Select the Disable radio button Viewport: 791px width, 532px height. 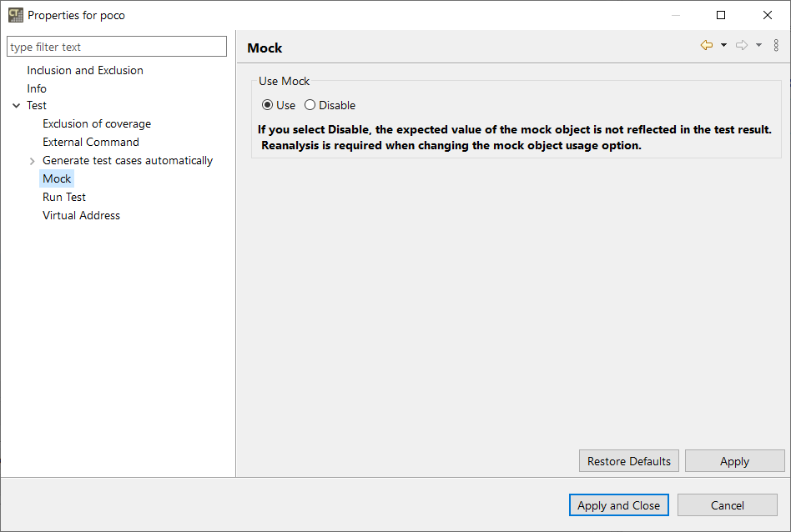pyautogui.click(x=310, y=105)
